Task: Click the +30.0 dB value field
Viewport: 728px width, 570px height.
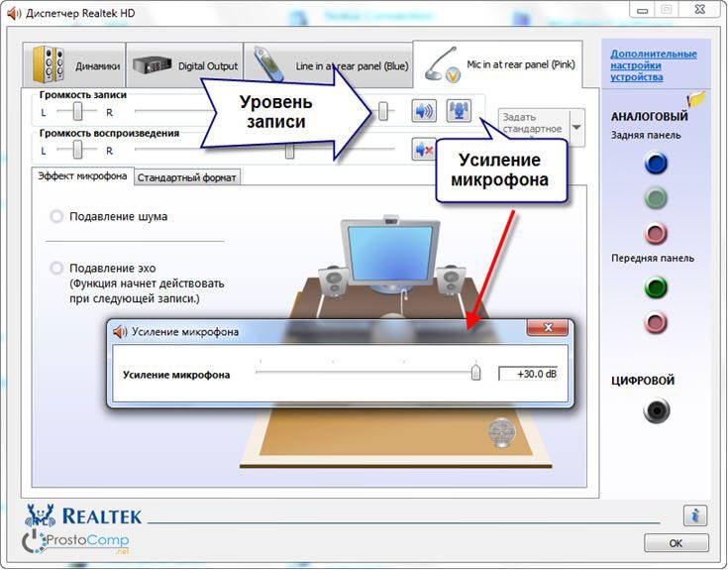Action: click(x=528, y=374)
